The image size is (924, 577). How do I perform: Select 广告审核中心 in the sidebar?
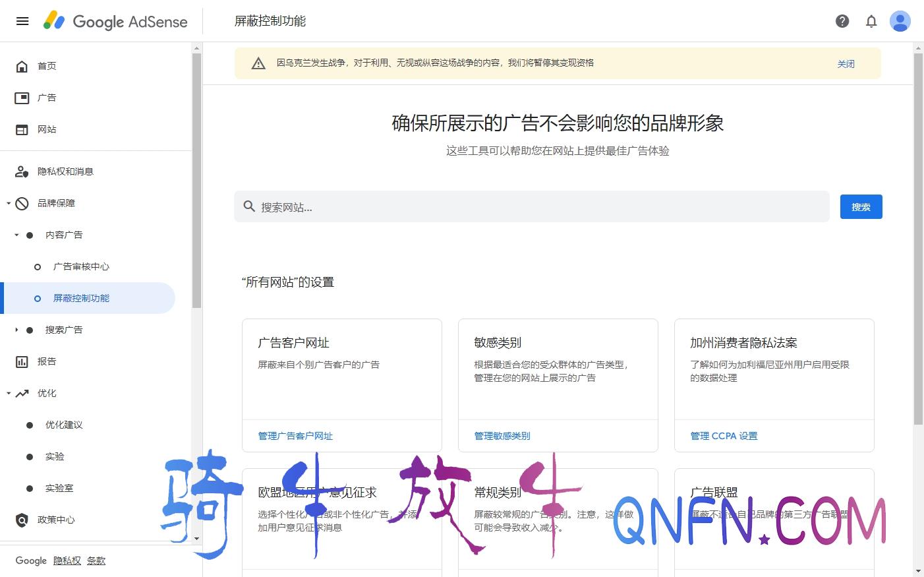pyautogui.click(x=81, y=266)
